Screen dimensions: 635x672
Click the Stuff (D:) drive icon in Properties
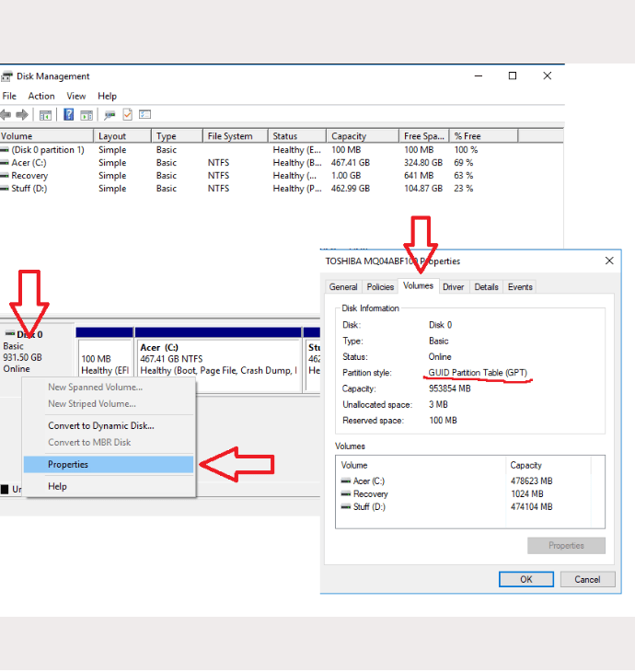point(346,507)
